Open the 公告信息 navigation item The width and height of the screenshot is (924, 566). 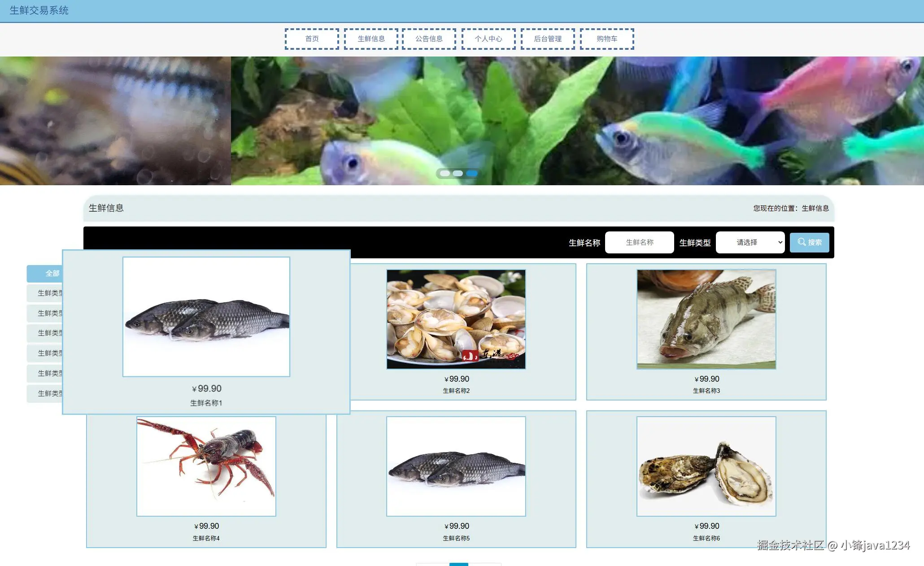(x=429, y=39)
